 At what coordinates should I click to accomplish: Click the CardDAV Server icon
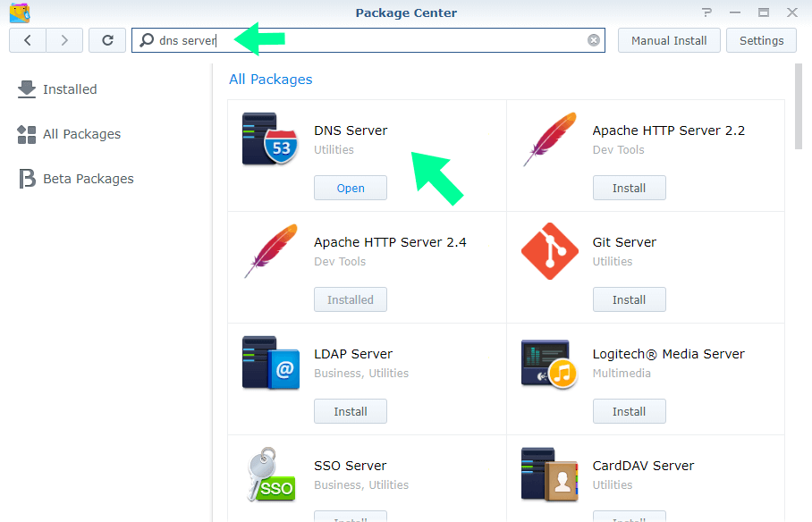coord(549,475)
